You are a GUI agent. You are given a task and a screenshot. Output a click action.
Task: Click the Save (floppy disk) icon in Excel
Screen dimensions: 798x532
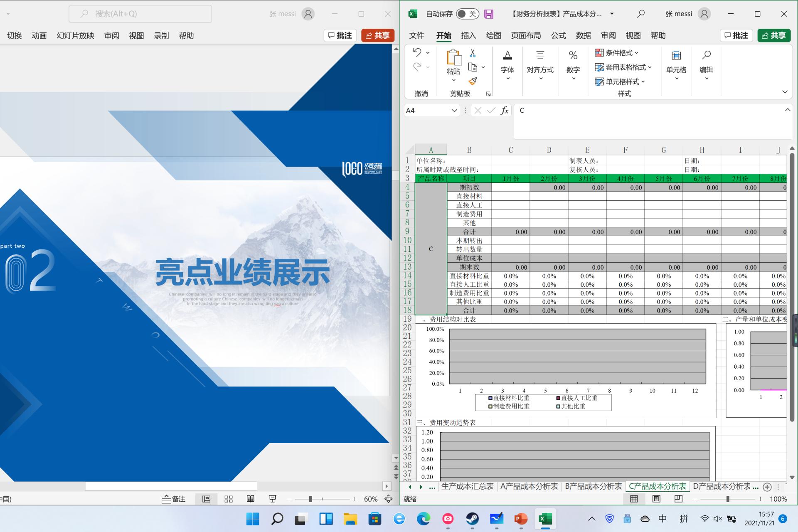488,14
